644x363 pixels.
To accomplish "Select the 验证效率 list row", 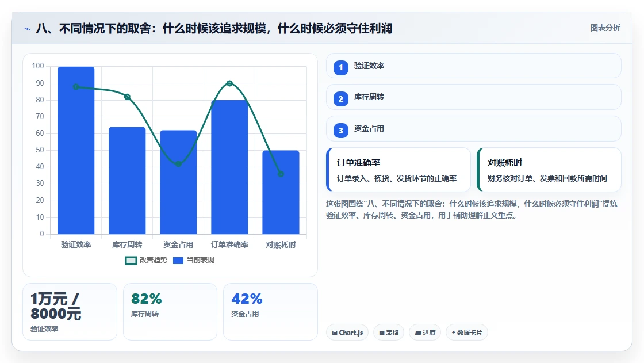I will click(x=474, y=66).
